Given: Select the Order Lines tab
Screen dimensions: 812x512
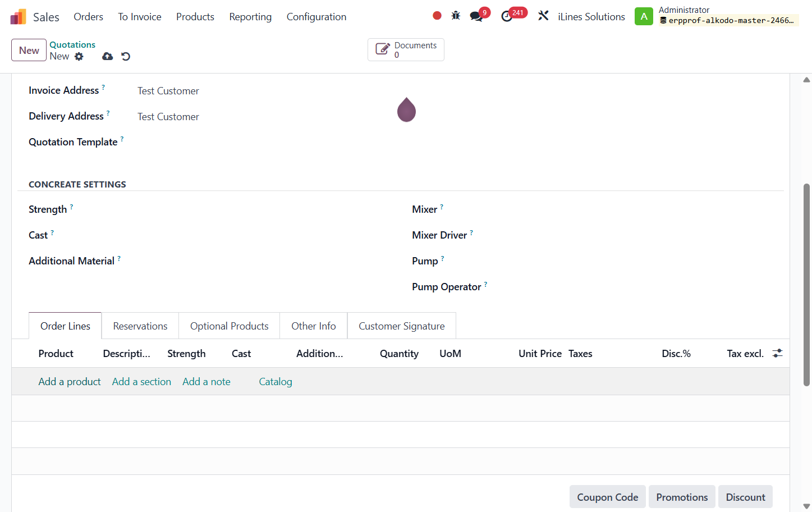Looking at the screenshot, I should tap(65, 326).
